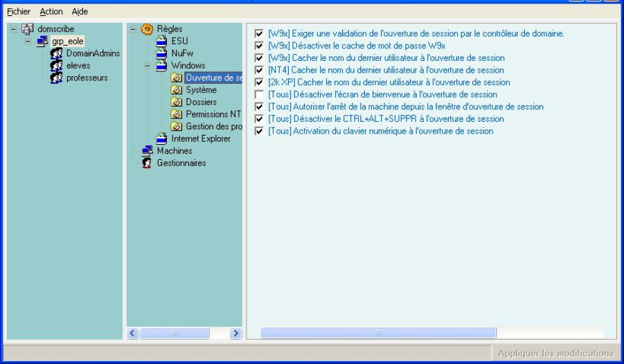Screen dimensions: 624x364
Task: Toggle disable CTRL+ALT+SUPPR checkbox
Action: pyautogui.click(x=259, y=119)
